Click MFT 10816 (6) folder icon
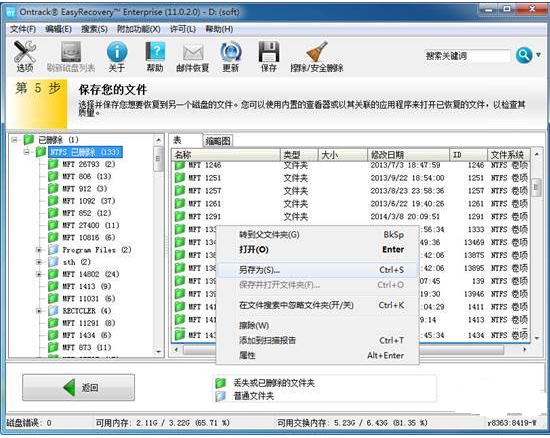 pyautogui.click(x=53, y=237)
